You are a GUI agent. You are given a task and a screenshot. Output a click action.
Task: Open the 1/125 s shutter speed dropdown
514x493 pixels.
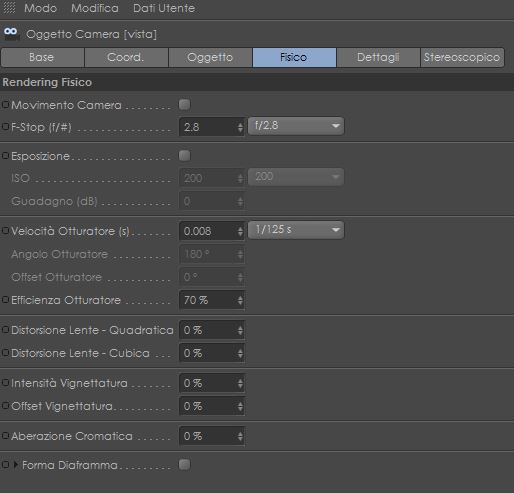pyautogui.click(x=296, y=230)
